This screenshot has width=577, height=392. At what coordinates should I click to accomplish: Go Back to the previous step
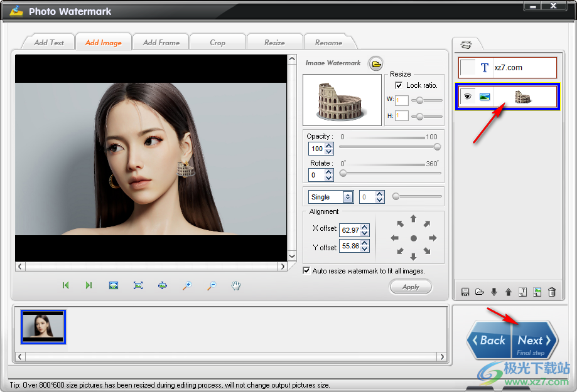pos(490,341)
